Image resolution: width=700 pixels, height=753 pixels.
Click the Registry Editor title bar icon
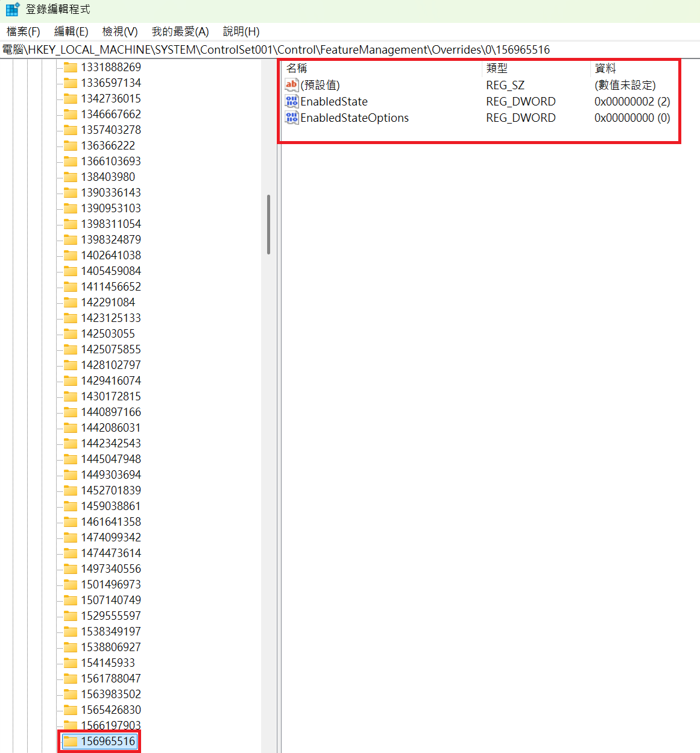[x=13, y=10]
